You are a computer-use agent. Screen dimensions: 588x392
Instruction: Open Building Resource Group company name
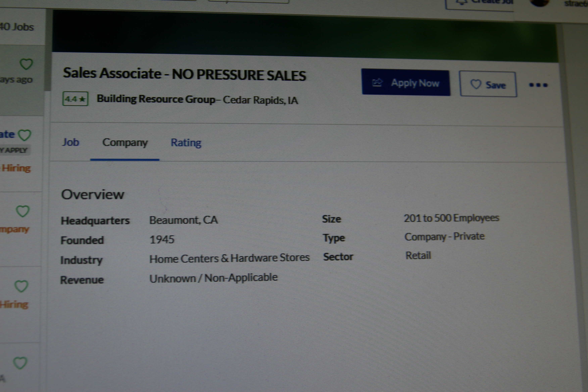(156, 99)
